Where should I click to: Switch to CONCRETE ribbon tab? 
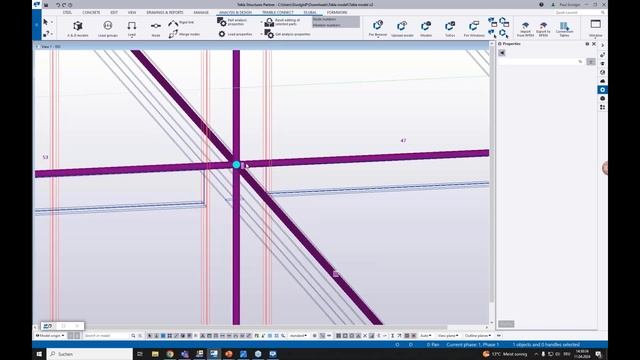pos(91,13)
